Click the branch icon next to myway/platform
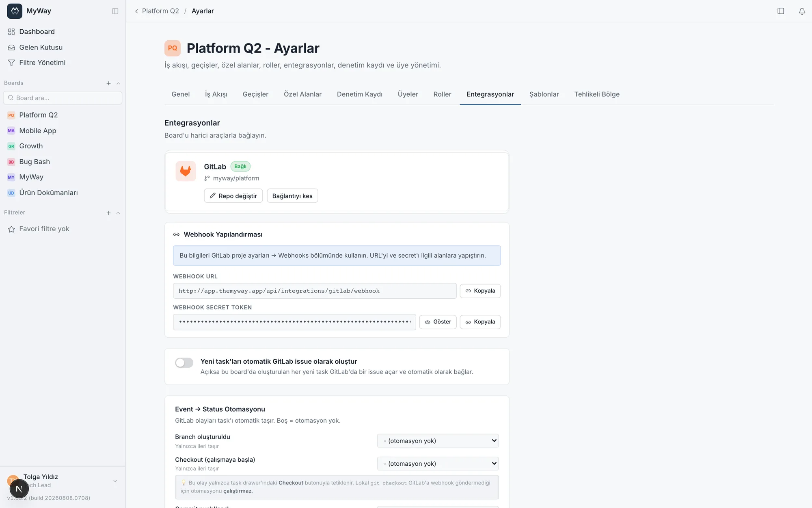The image size is (812, 508). [207, 178]
